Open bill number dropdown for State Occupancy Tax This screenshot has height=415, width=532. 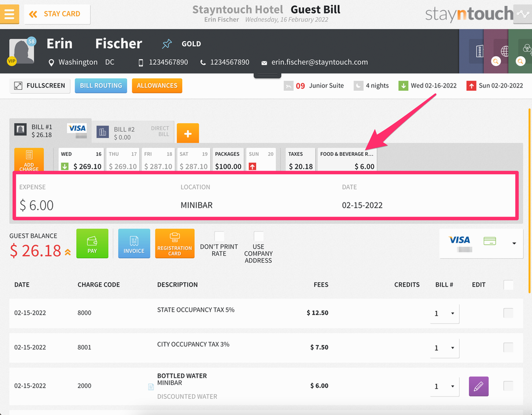[445, 314]
